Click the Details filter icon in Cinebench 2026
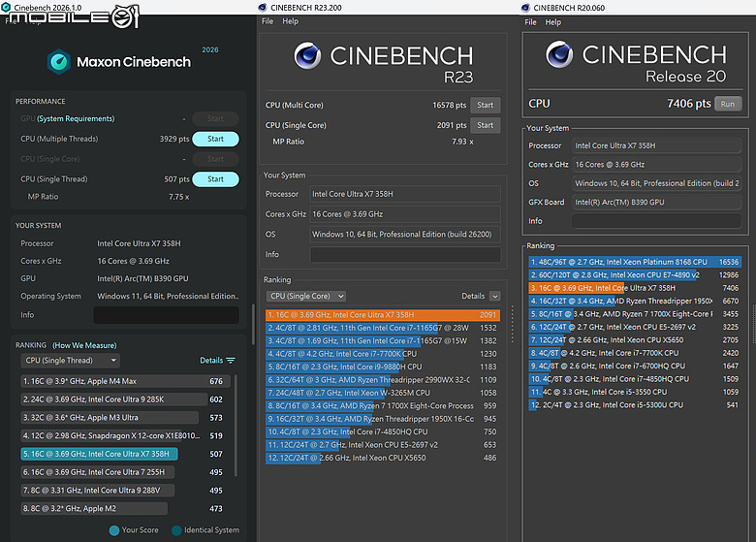 pos(231,361)
